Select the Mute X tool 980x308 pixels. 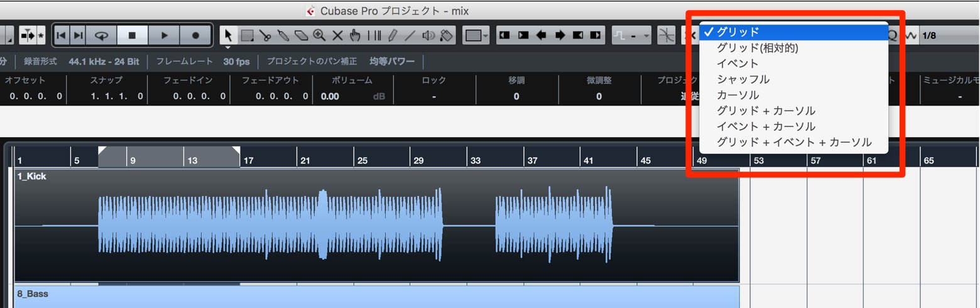pos(337,36)
